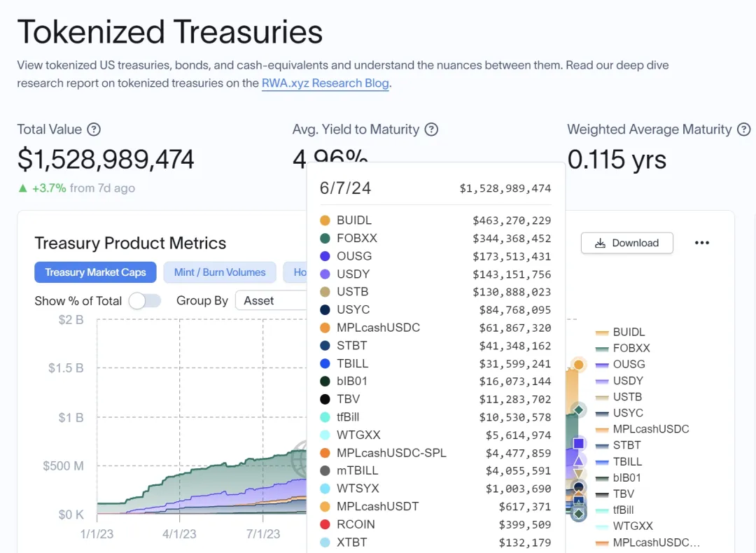This screenshot has height=553, width=756.
Task: Hide tfBill series via the chart legend
Action: pos(615,510)
